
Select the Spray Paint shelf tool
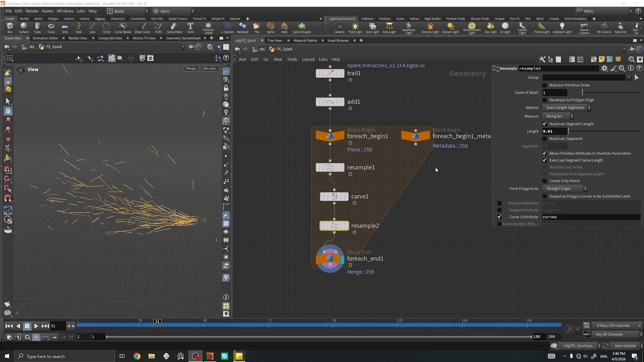tap(174, 28)
